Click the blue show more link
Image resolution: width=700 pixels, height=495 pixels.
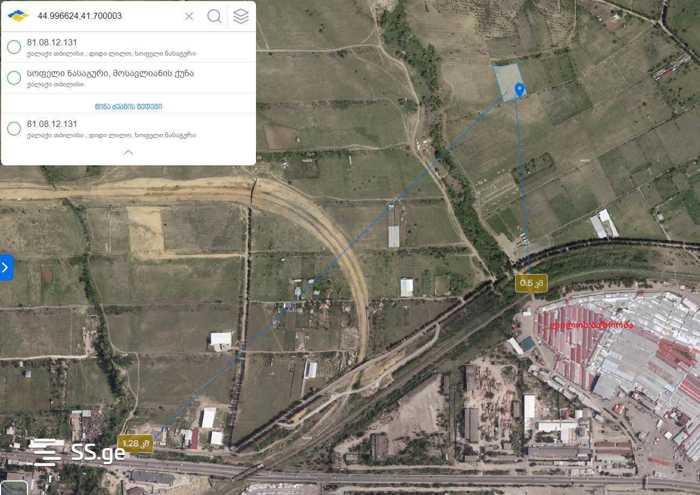pyautogui.click(x=129, y=107)
